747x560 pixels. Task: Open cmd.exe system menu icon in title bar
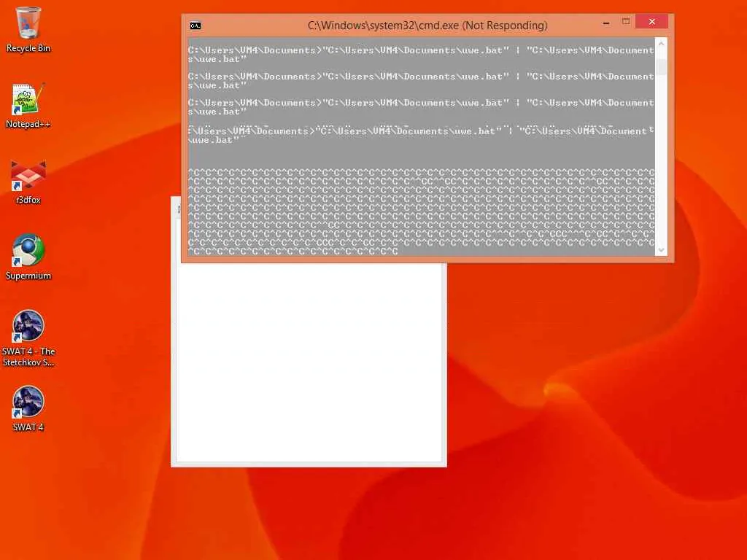pyautogui.click(x=196, y=26)
